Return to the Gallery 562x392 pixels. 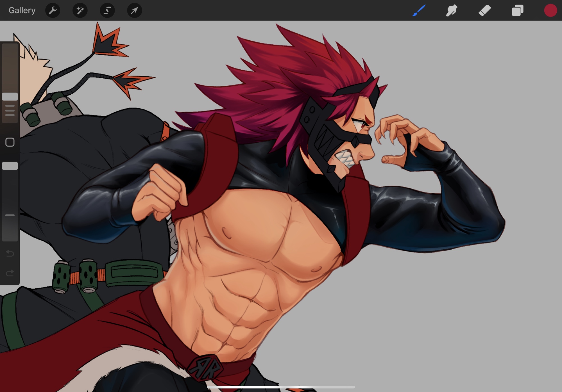tap(22, 10)
